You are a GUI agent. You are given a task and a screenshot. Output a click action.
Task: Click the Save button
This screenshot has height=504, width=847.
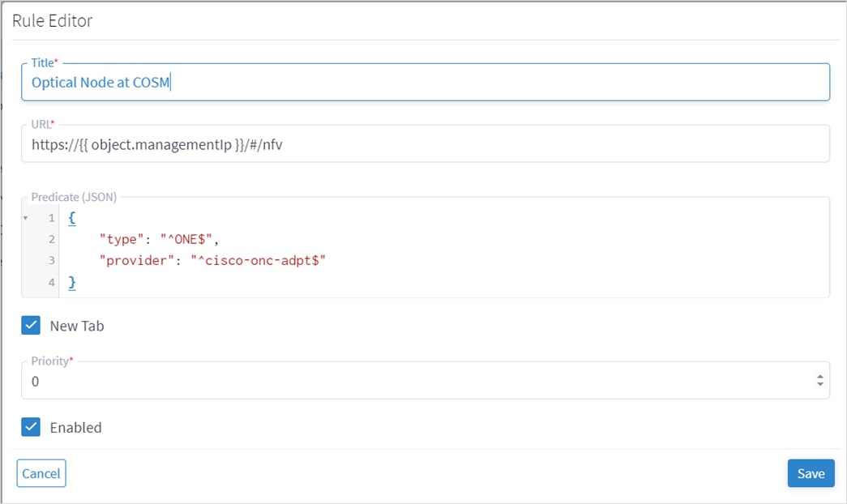[811, 473]
